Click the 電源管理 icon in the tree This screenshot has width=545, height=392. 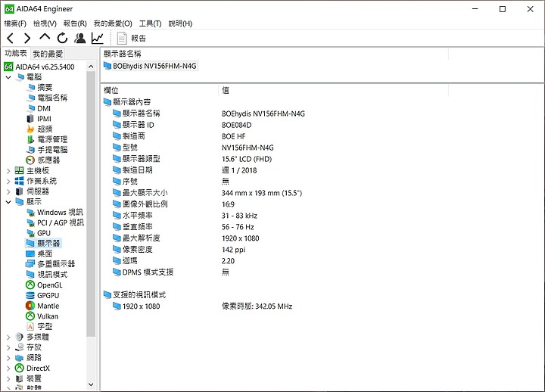(30, 139)
